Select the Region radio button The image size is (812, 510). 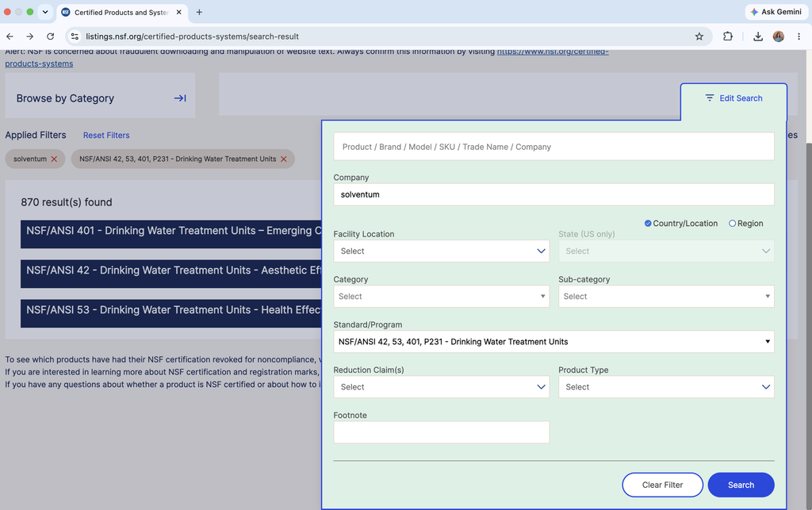tap(732, 223)
